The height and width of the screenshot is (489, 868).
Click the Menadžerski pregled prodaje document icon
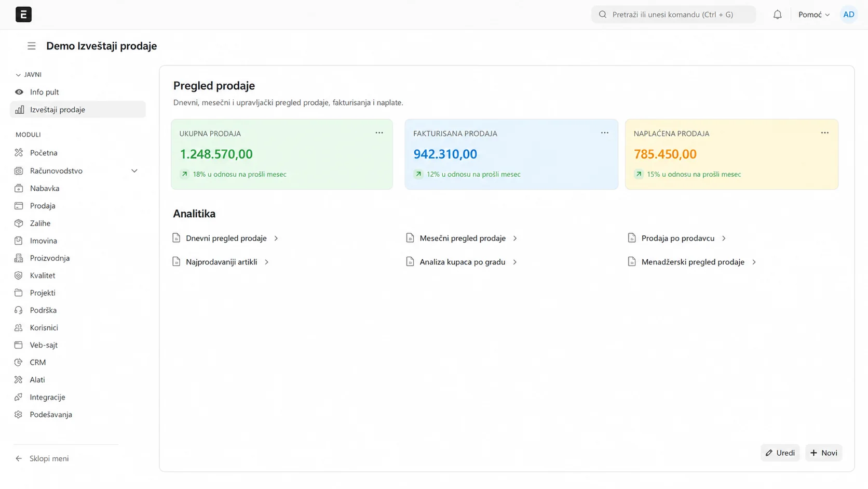pyautogui.click(x=632, y=262)
